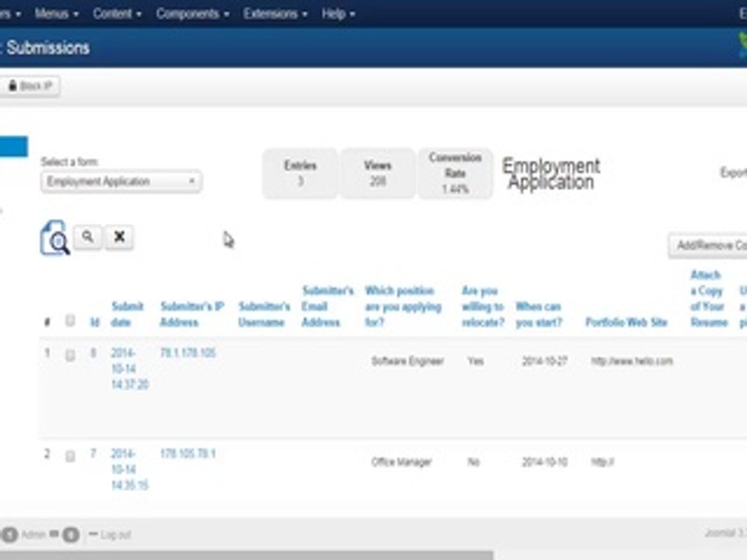
Task: Open the Help menu
Action: coord(338,14)
